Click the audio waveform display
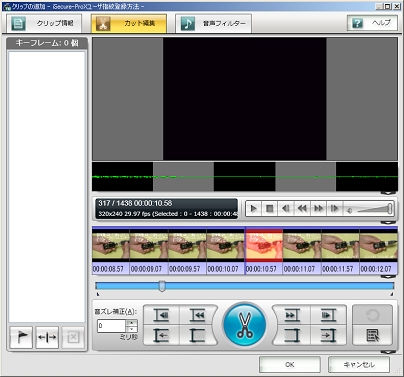 [245, 177]
